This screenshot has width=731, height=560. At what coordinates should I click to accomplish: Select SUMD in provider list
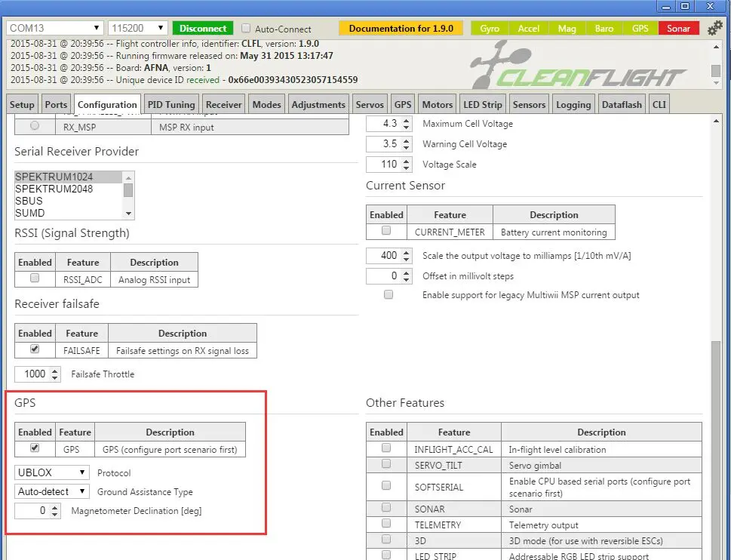click(68, 213)
